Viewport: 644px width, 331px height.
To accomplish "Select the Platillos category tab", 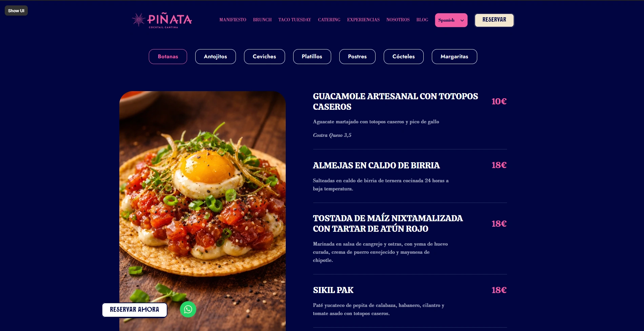I will tap(312, 57).
